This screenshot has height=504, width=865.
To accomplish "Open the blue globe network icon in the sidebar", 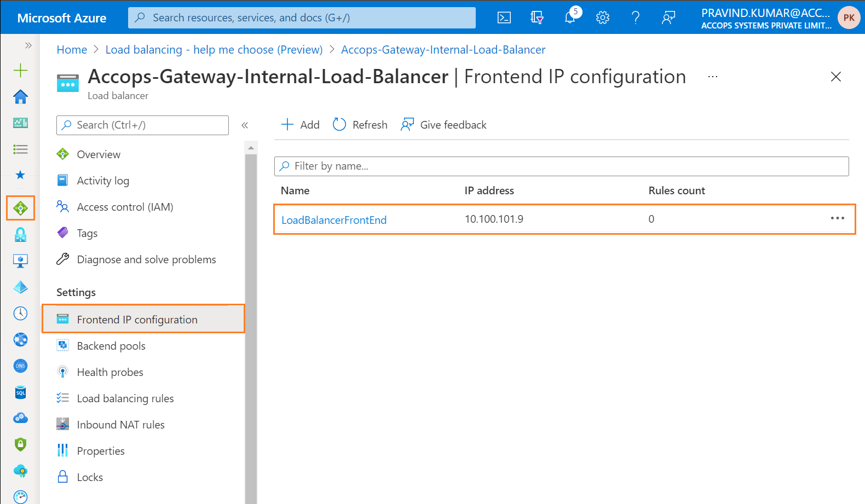I will click(20, 339).
